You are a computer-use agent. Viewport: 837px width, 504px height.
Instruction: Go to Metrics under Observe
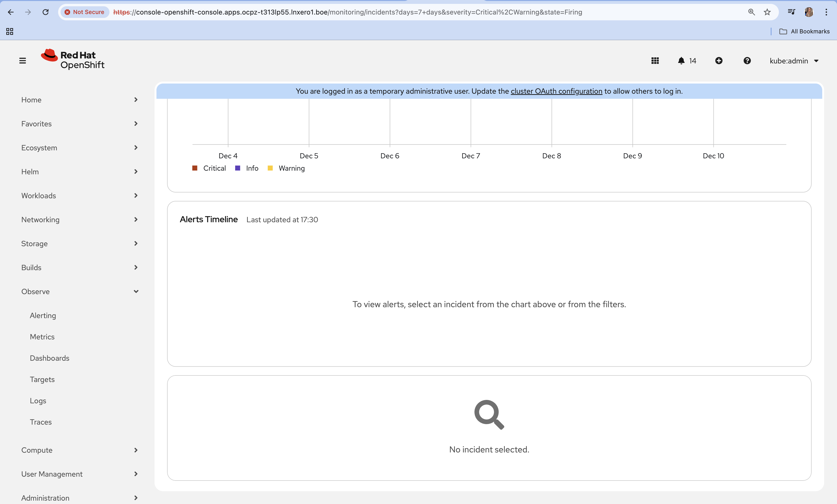click(x=42, y=337)
